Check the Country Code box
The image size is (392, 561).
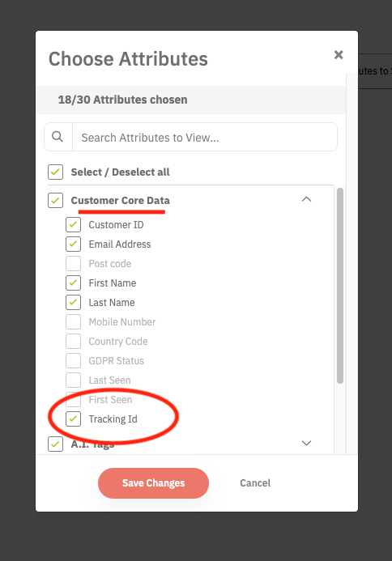[73, 342]
